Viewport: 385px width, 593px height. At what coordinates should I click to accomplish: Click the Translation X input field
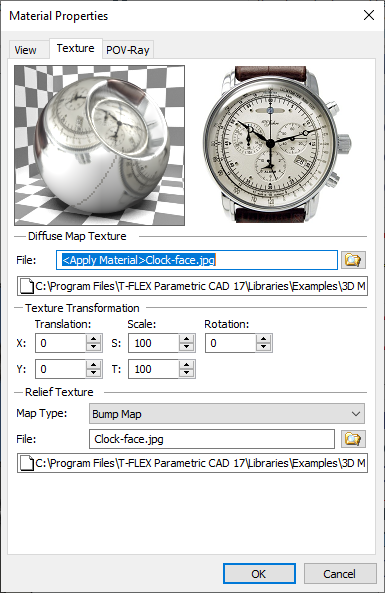click(x=61, y=343)
